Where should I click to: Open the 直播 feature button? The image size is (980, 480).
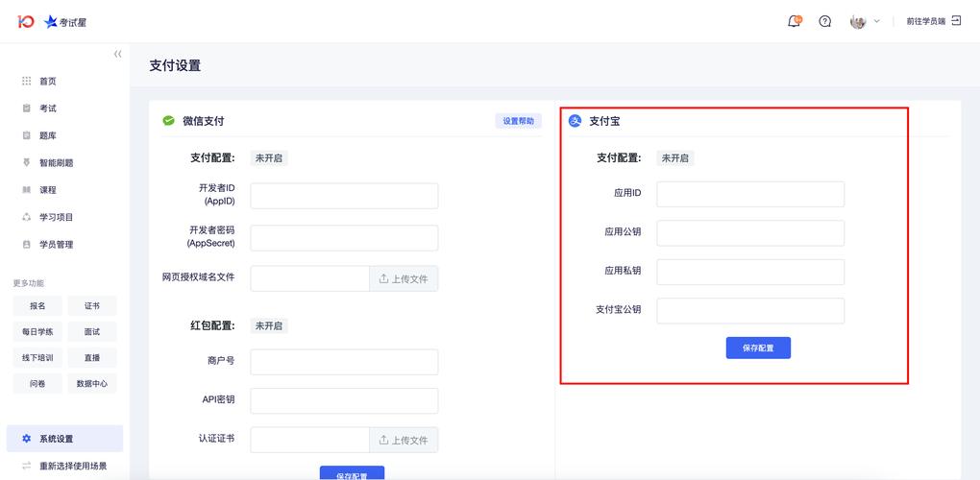click(x=92, y=358)
